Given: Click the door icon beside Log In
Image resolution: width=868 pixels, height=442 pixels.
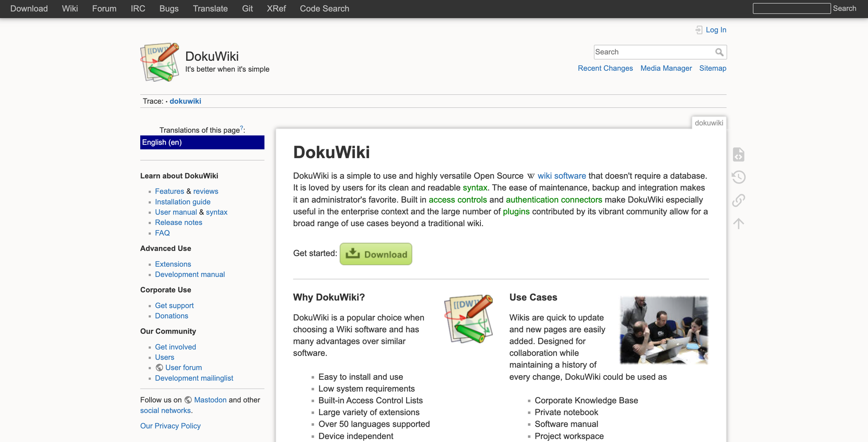Looking at the screenshot, I should (699, 30).
